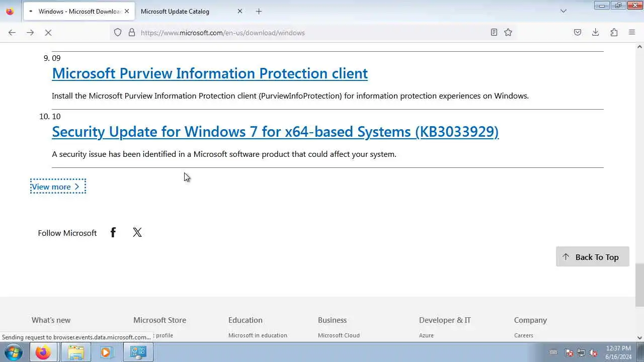This screenshot has height=362, width=644.
Task: Open Microsoft in education footer link
Action: [x=258, y=335]
